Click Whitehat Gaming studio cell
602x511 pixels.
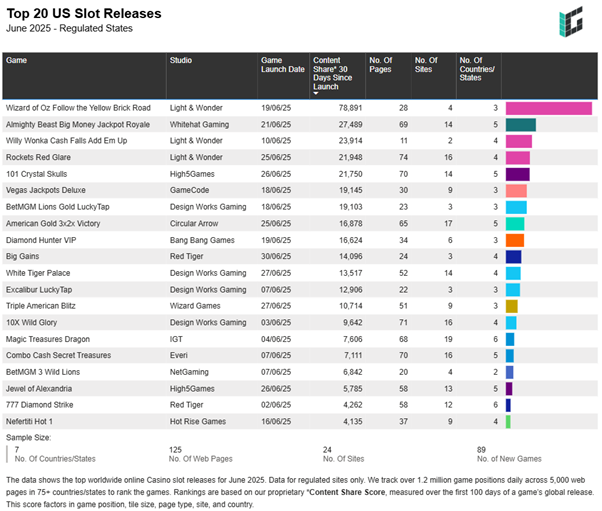click(x=200, y=125)
